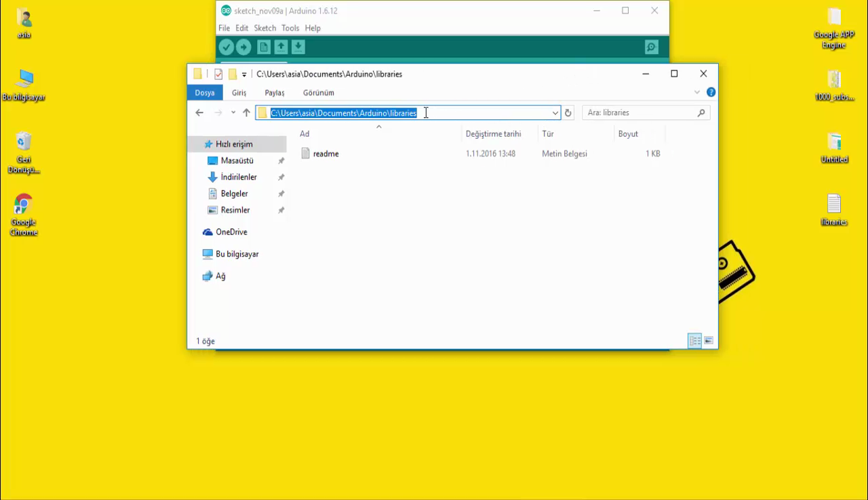
Task: Click the Properties icon in Explorer title bar
Action: [218, 74]
